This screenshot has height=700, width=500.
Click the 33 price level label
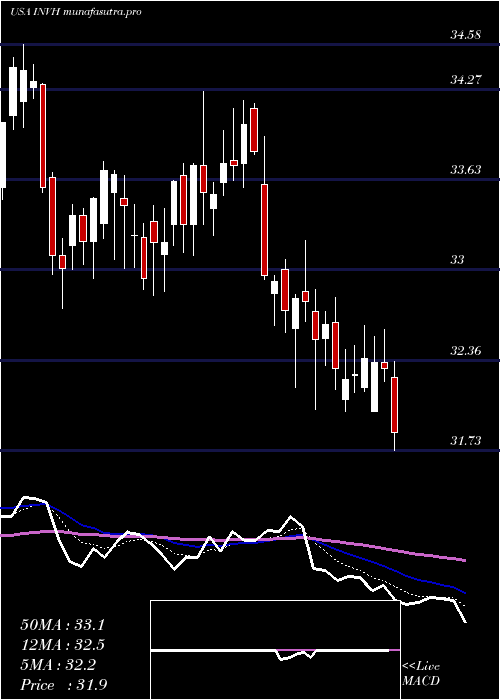(x=457, y=260)
